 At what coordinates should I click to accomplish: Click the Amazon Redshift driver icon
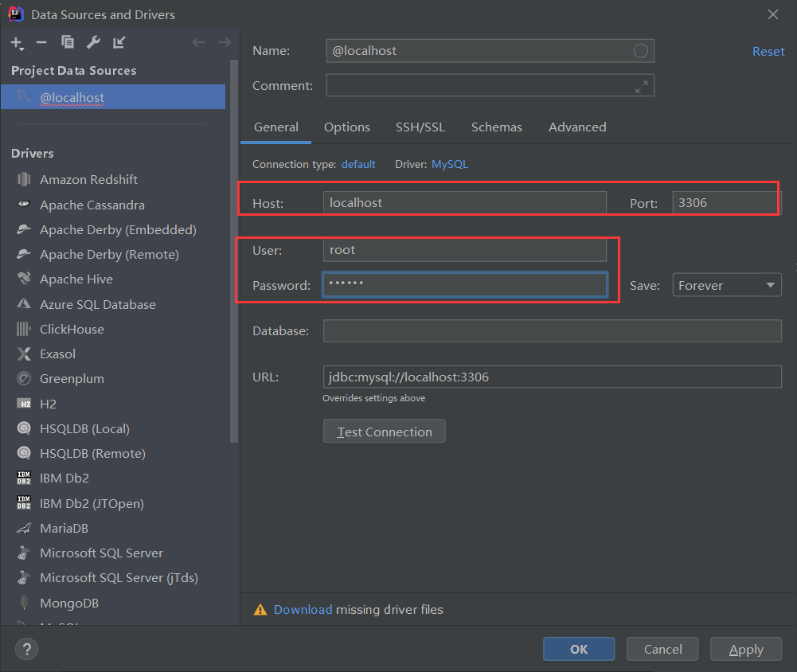(23, 179)
